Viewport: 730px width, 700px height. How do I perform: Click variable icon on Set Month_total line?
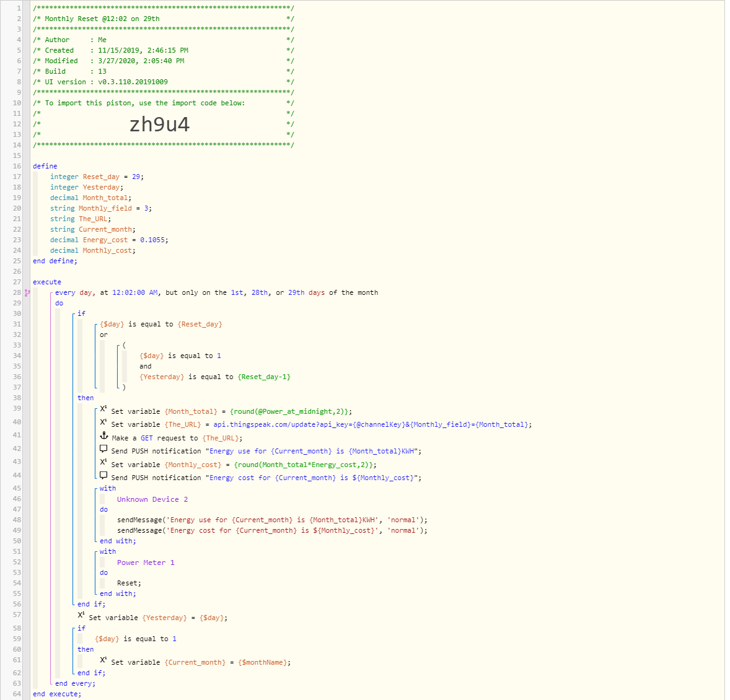(x=103, y=409)
